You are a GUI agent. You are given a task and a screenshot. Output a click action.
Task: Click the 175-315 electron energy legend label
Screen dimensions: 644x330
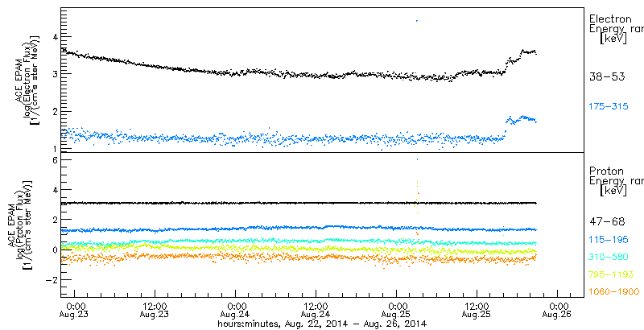[x=609, y=107]
